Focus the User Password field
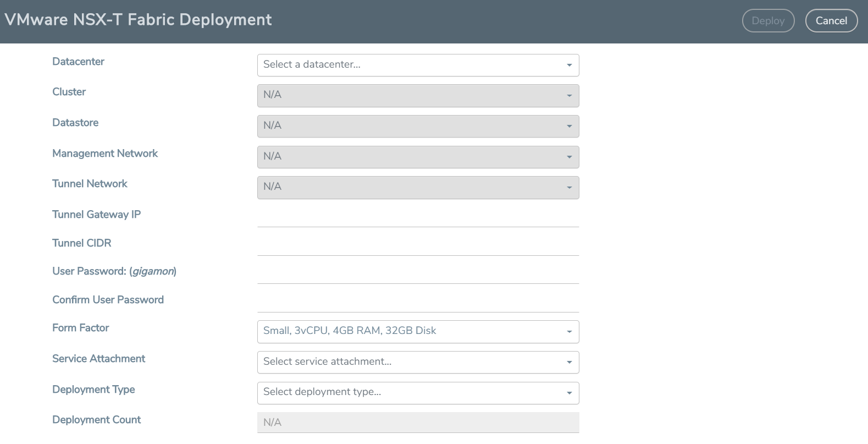 pos(418,273)
